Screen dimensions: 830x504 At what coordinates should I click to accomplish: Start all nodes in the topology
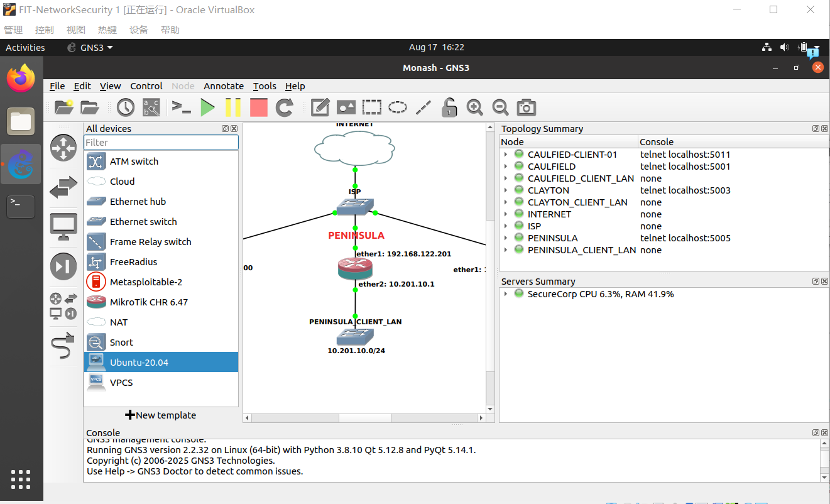tap(208, 107)
